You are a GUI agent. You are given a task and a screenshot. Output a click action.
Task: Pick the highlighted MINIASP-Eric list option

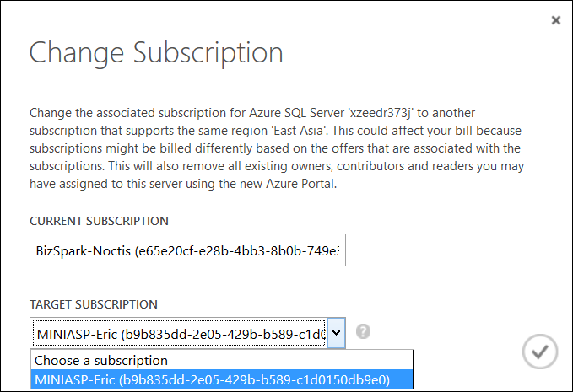click(x=222, y=379)
